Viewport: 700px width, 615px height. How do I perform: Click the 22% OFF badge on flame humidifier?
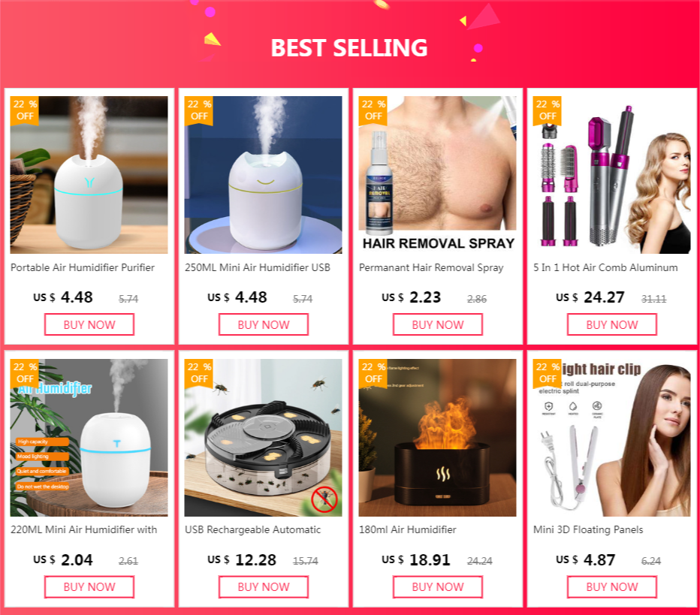tap(373, 373)
